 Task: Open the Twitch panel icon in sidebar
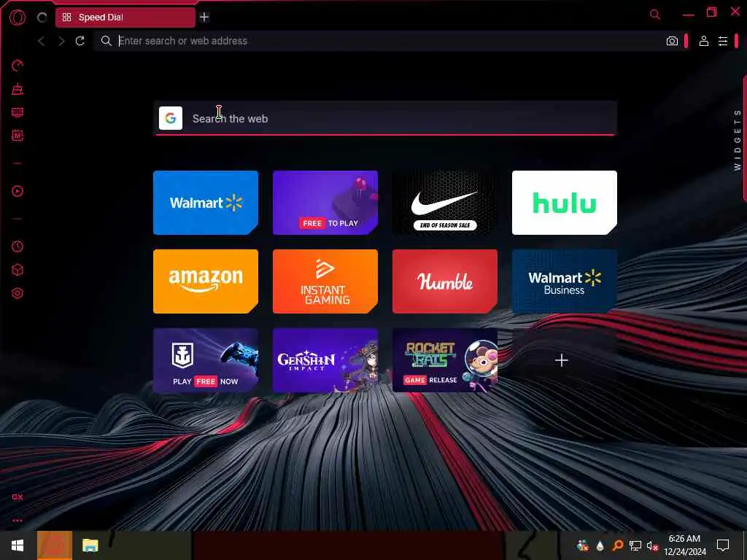click(x=18, y=112)
